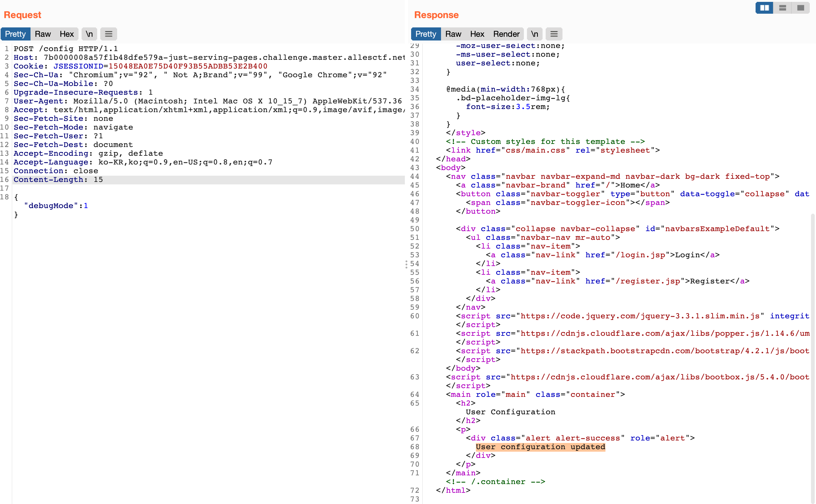Switch Request view to Raw tab
816x504 pixels.
click(43, 34)
